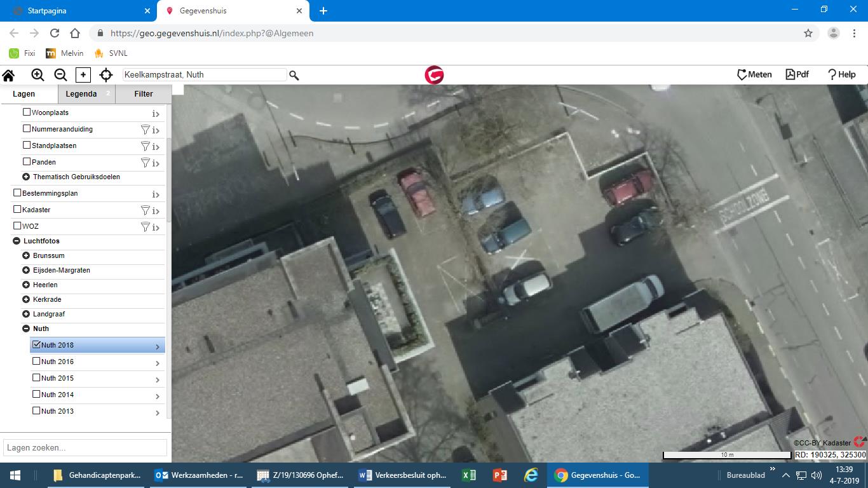The width and height of the screenshot is (868, 488).
Task: Enable the Bestemmingsplan layer checkbox
Action: pyautogui.click(x=17, y=193)
